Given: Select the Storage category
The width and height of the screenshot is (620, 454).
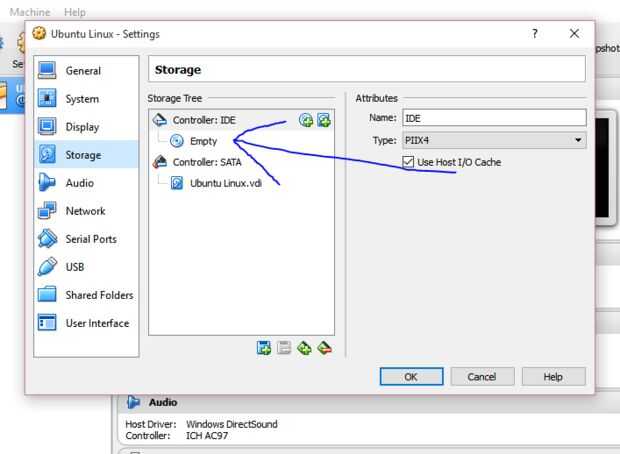Looking at the screenshot, I should click(86, 155).
